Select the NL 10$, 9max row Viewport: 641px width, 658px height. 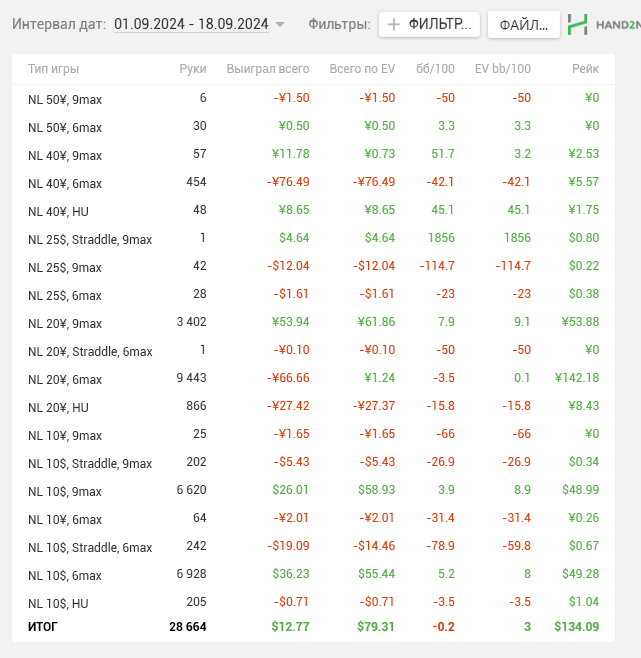[313, 490]
